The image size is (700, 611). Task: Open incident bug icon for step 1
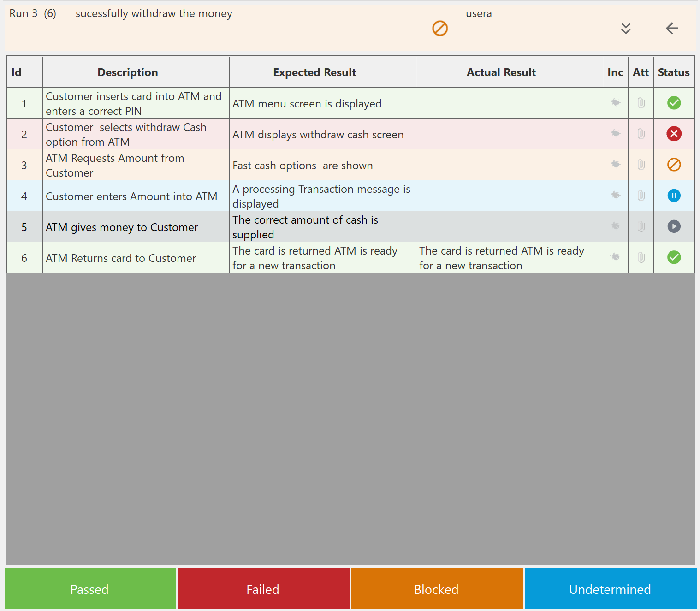tap(615, 103)
